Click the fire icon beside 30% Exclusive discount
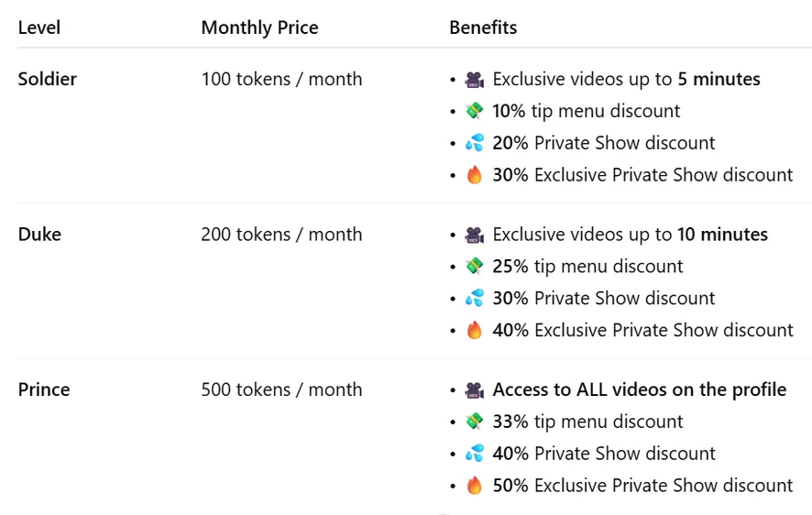The width and height of the screenshot is (812, 515). 474,175
